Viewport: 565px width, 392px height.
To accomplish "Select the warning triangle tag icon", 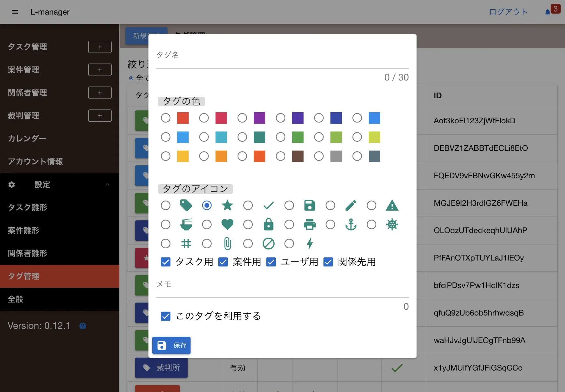I will tap(371, 205).
